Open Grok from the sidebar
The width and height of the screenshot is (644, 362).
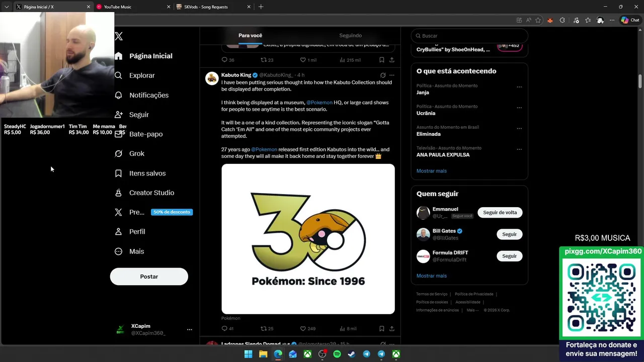[129, 154]
